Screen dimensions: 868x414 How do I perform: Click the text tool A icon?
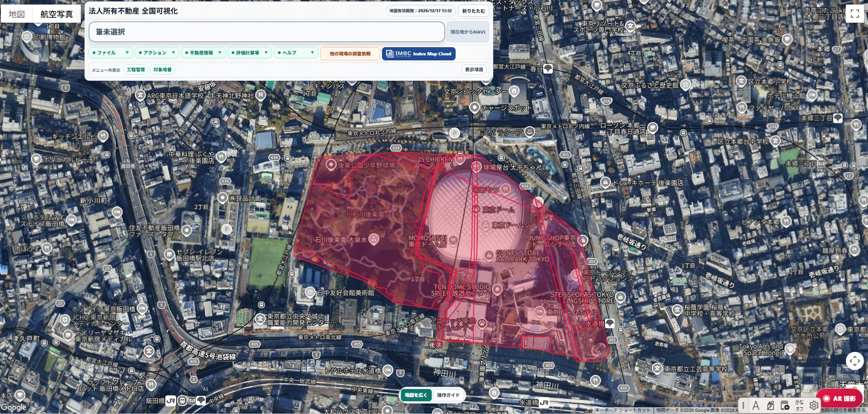756,405
